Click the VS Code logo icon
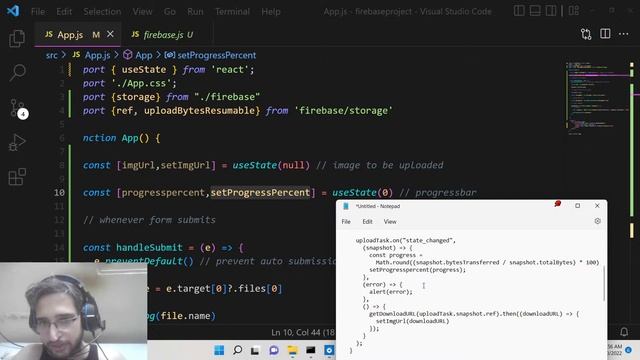Screen dimensions: 640x360 pos(13,11)
